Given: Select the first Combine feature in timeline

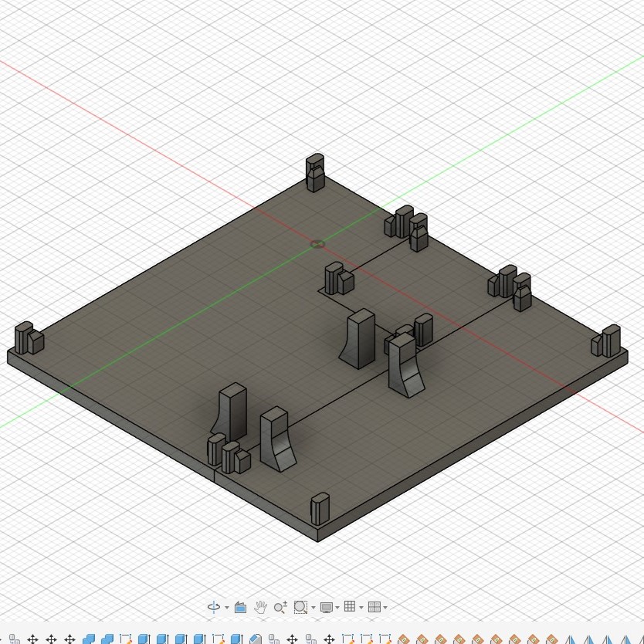Looking at the screenshot, I should (x=89, y=639).
